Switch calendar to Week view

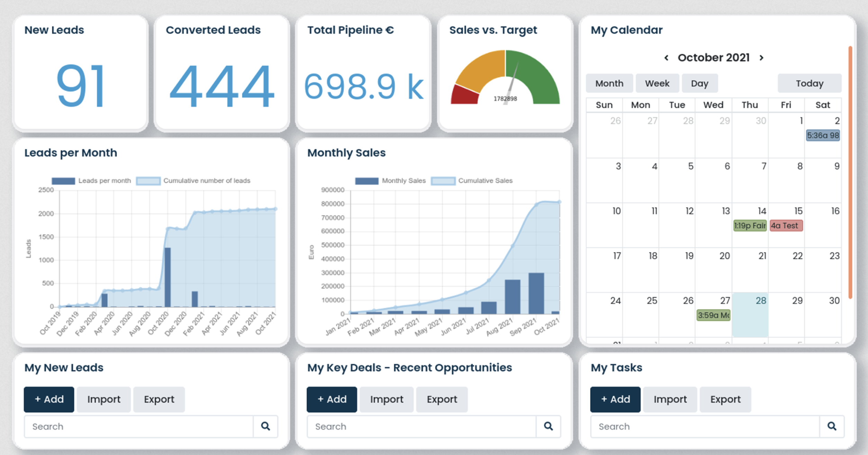[x=657, y=83]
